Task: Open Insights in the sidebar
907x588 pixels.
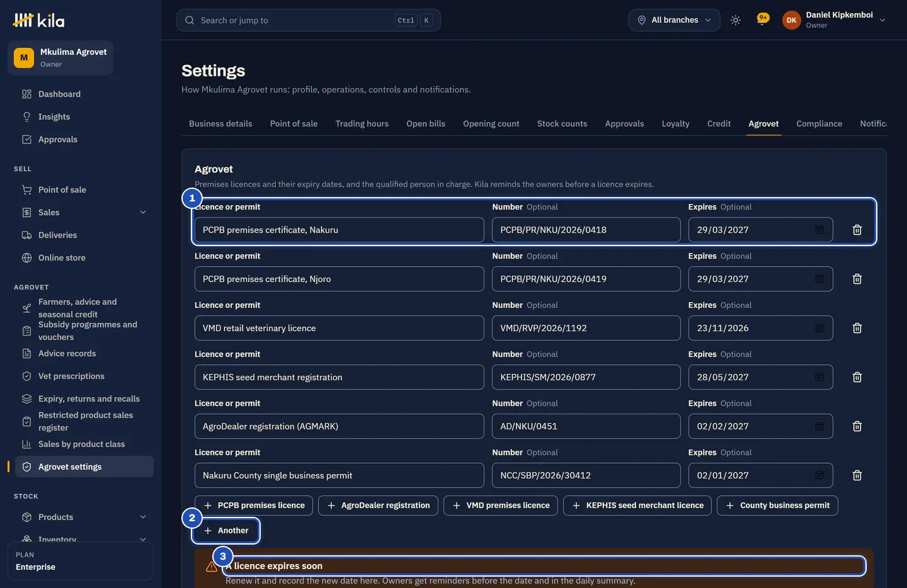Action: pos(84,116)
